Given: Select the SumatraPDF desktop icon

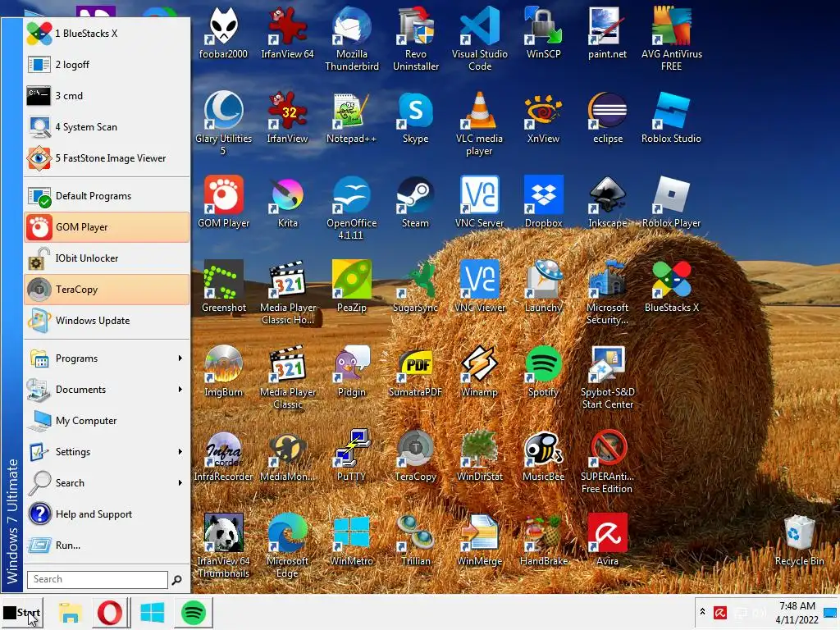Looking at the screenshot, I should (x=416, y=372).
